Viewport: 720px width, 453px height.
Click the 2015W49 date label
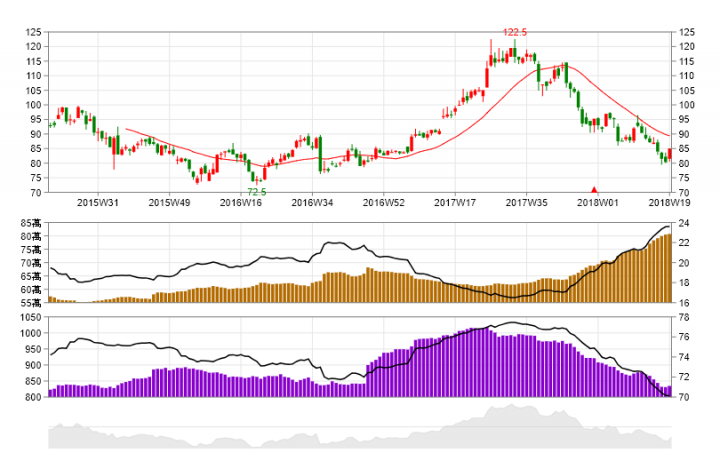pyautogui.click(x=169, y=202)
